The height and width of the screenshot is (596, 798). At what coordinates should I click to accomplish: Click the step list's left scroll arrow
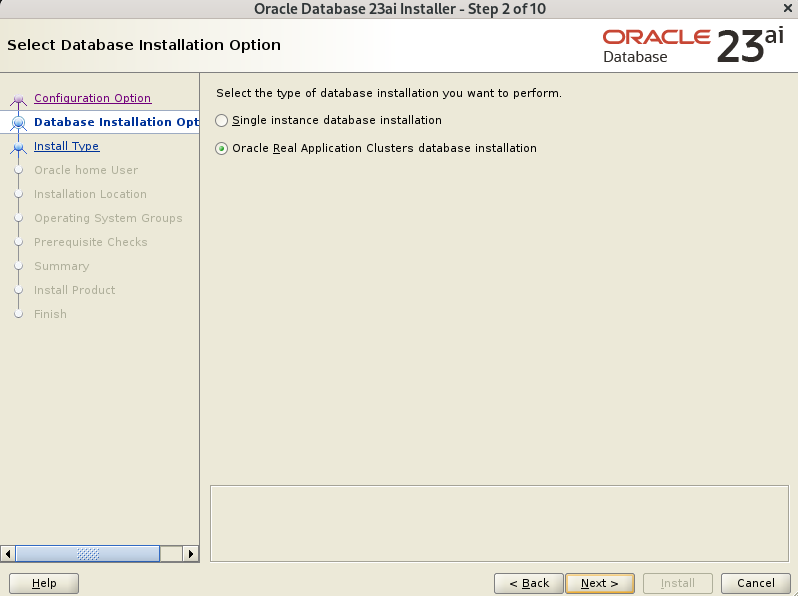coord(8,553)
